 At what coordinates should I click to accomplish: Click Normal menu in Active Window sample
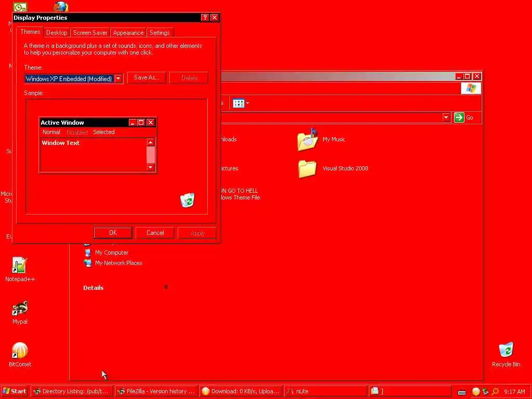click(x=51, y=132)
